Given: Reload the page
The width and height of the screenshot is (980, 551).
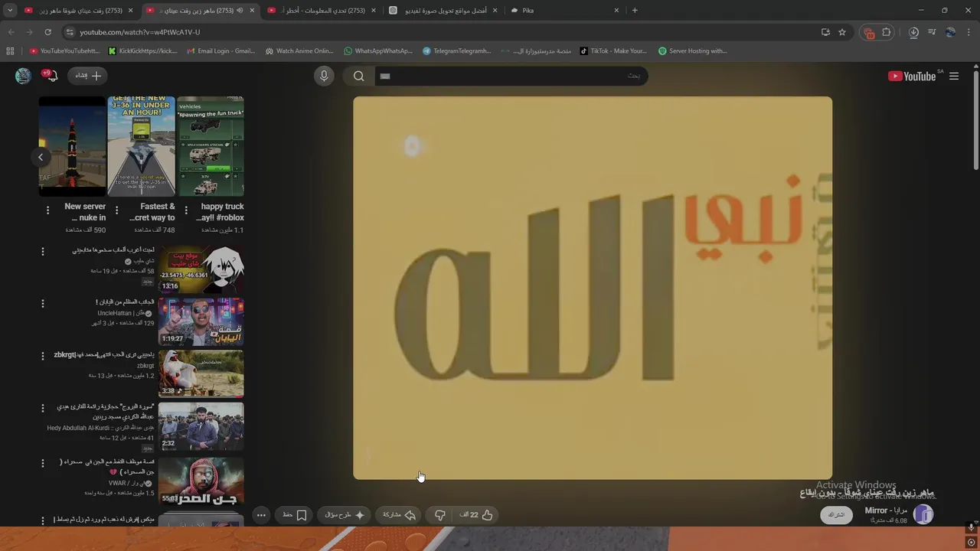Looking at the screenshot, I should (x=47, y=32).
